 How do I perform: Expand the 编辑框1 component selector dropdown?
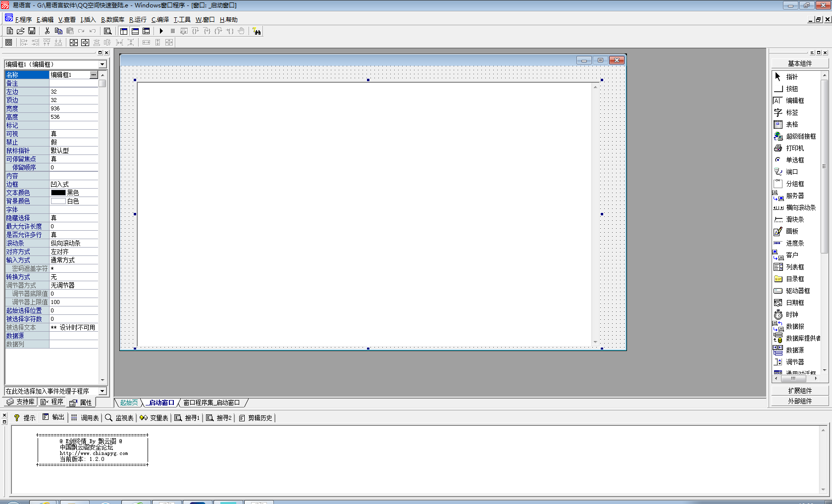click(x=103, y=64)
